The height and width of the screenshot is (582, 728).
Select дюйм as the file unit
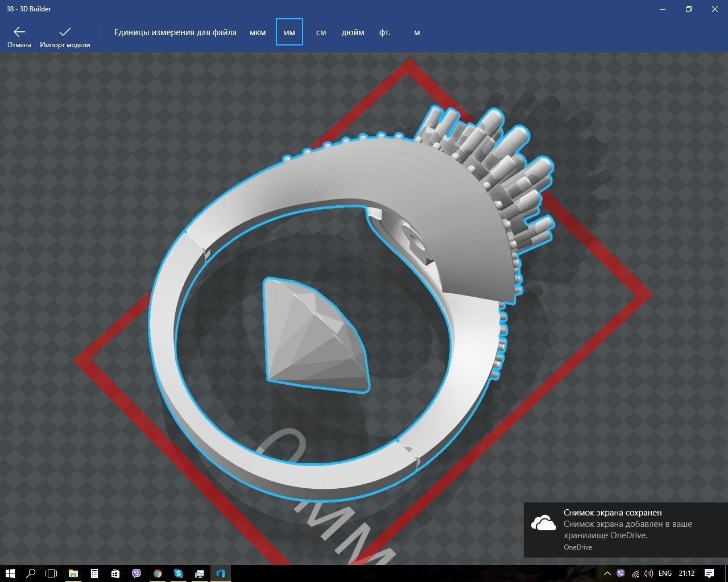tap(353, 32)
